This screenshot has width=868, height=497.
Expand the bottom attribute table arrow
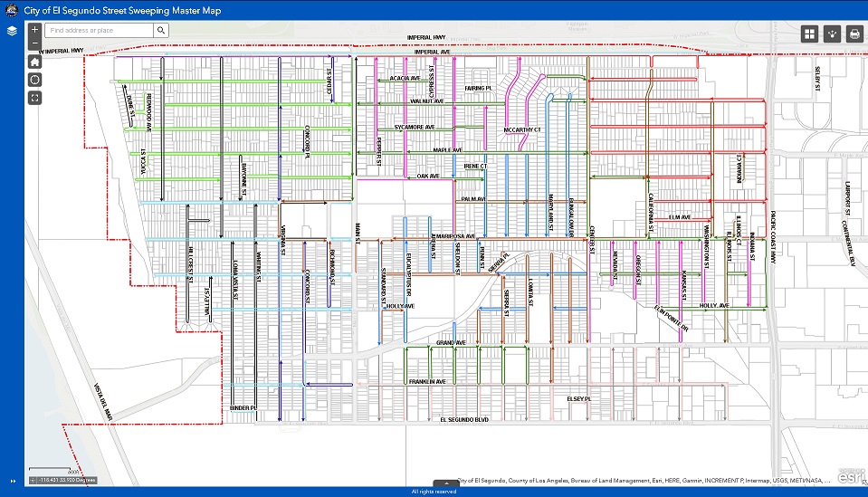[x=445, y=483]
